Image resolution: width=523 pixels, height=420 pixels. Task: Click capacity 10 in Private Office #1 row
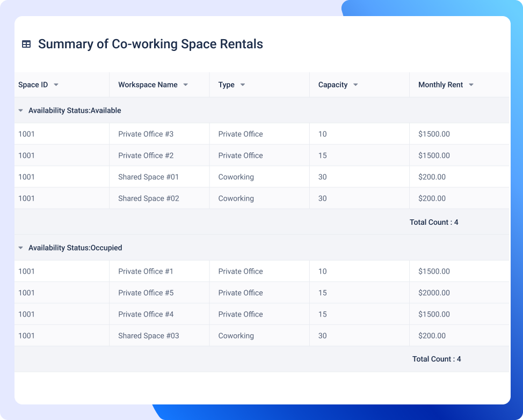(x=323, y=271)
